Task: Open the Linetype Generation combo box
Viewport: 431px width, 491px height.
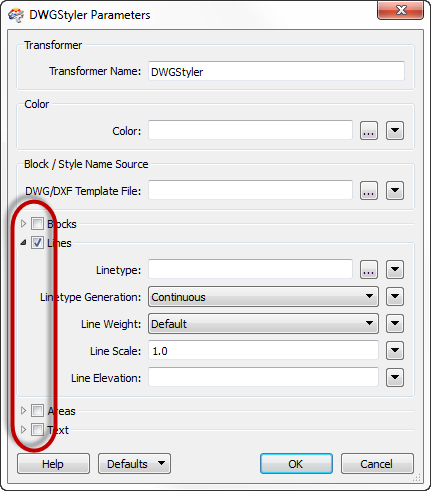Action: point(263,296)
